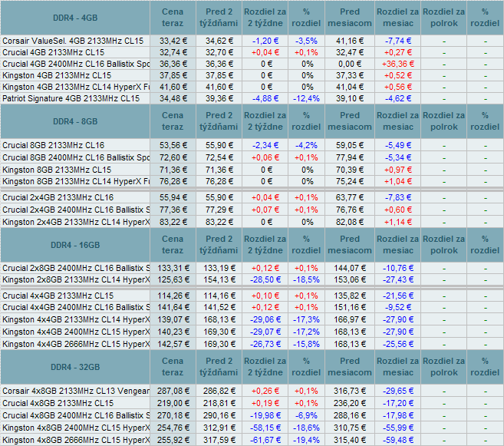Click current price 139,07 €
Viewport: 504px width, 446px height.
point(173,319)
